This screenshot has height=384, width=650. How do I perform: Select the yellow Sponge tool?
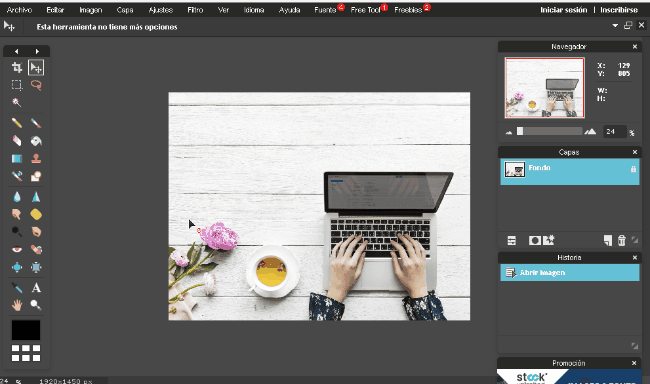coord(36,214)
